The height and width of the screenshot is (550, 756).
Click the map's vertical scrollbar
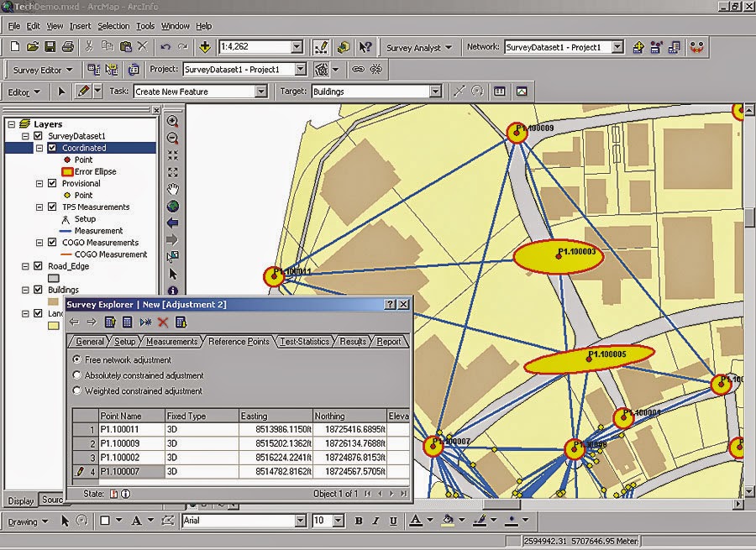(748, 301)
